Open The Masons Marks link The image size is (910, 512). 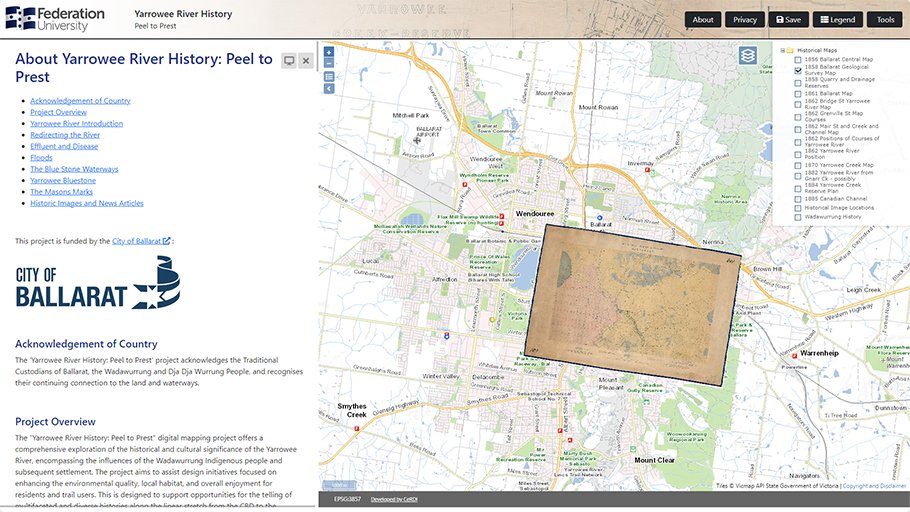pyautogui.click(x=62, y=192)
